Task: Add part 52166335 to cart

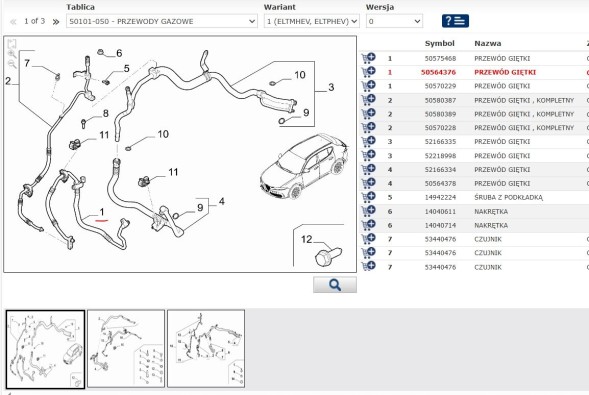Action: (368, 141)
